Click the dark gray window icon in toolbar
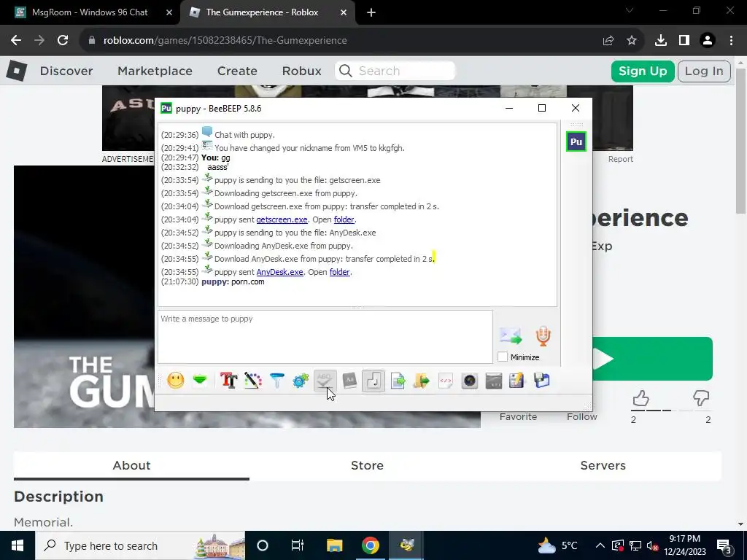 click(494, 381)
